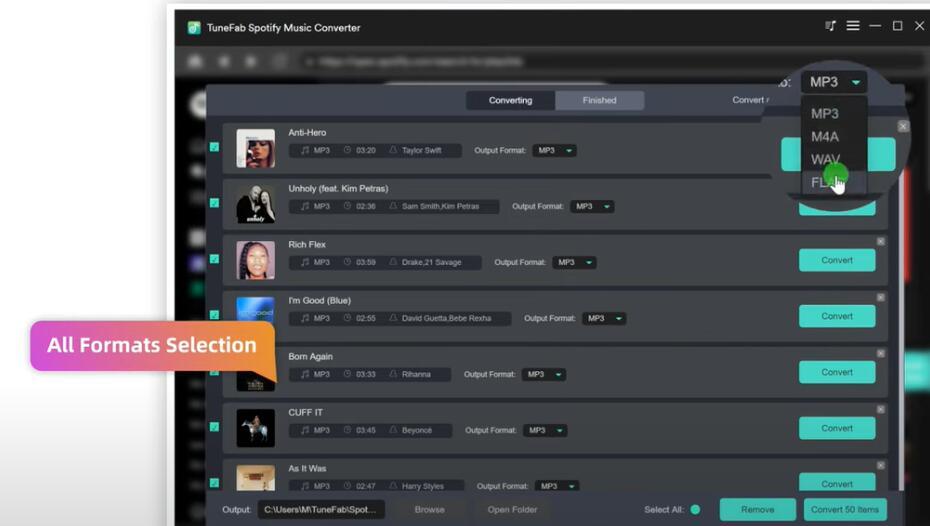930x526 pixels.
Task: Open Anti-Hero Output Format dropdown
Action: point(555,151)
